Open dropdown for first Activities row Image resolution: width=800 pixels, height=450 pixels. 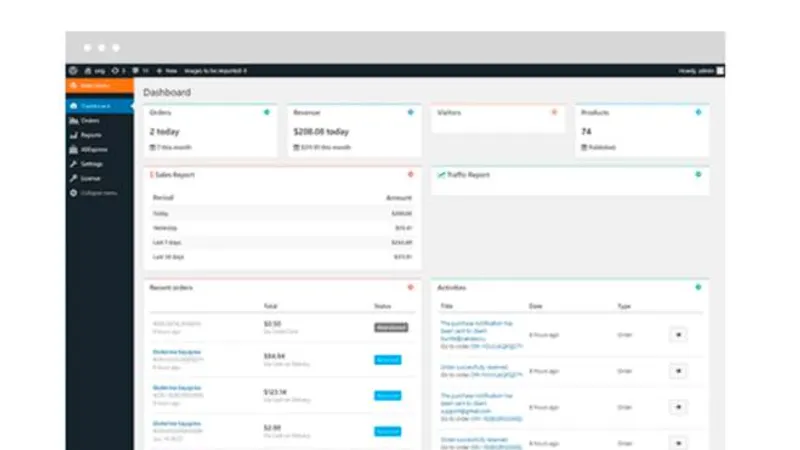678,335
